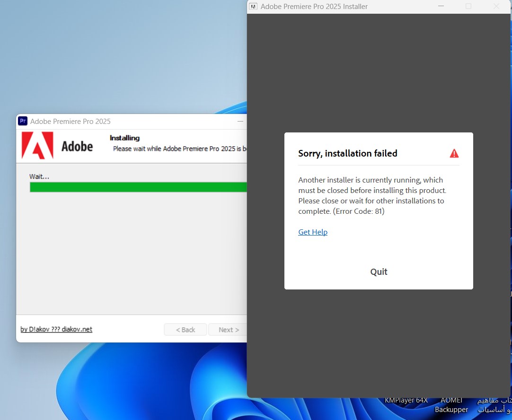Screen dimensions: 512x420
Task: Click the < Back button in the setup window
Action: [185, 330]
